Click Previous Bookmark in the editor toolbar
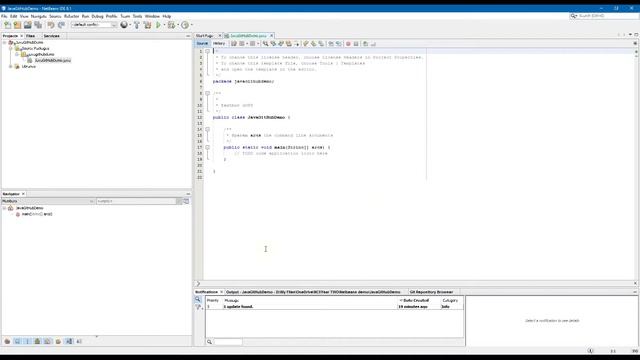Screen dimensions: 640x360 [306, 44]
